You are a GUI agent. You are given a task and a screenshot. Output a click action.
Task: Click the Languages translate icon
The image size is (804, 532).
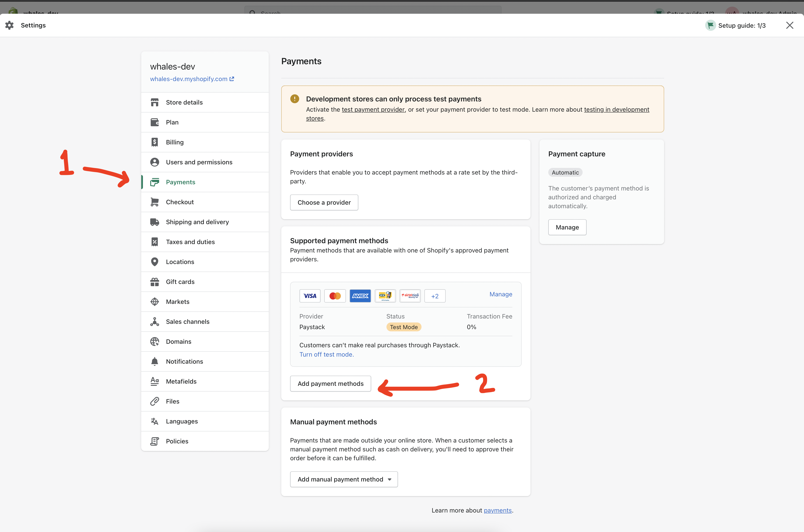[154, 421]
